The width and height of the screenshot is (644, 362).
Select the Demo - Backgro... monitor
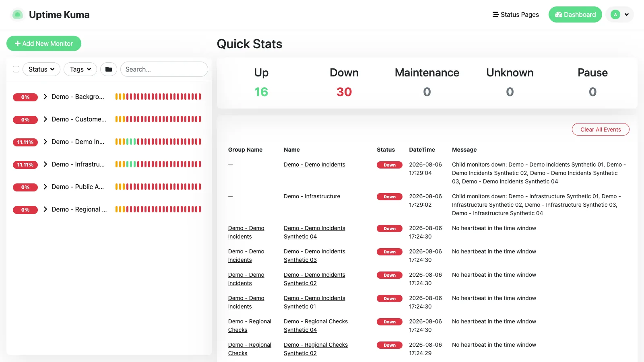[78, 97]
